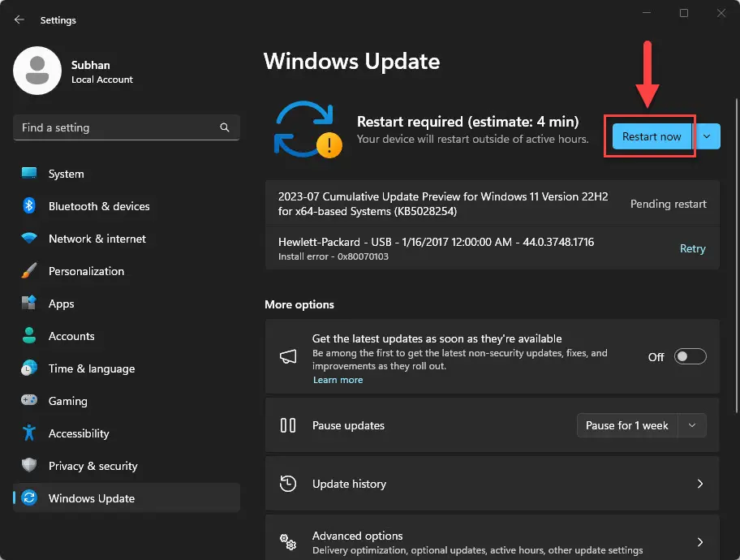Viewport: 740px width, 560px height.
Task: Enable get latest updates toggle switch
Action: [x=691, y=357]
